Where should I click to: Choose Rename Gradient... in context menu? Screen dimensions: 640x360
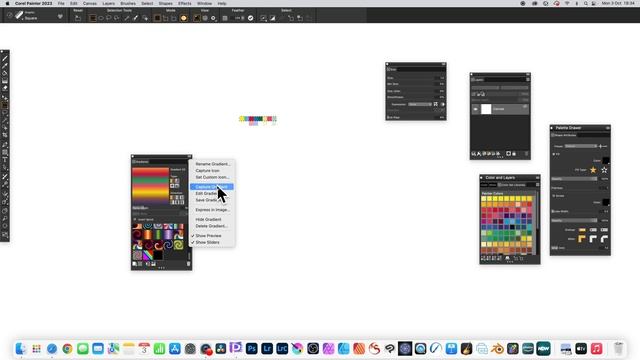point(212,164)
